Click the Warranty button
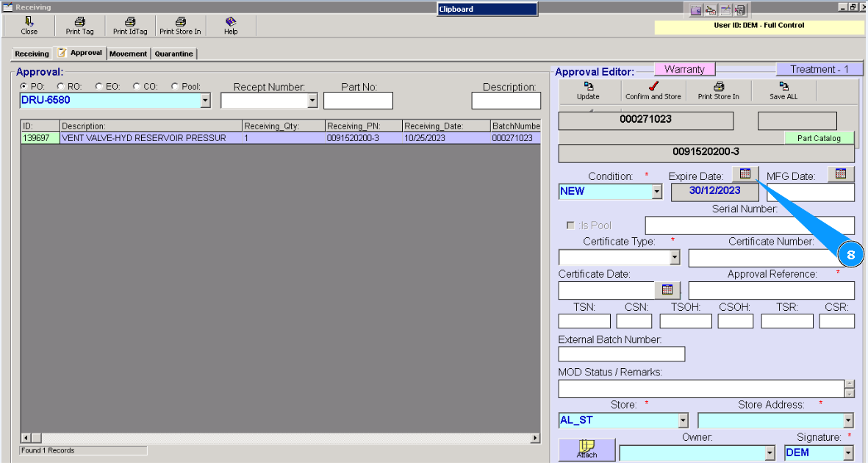Image resolution: width=868 pixels, height=465 pixels. [x=684, y=69]
